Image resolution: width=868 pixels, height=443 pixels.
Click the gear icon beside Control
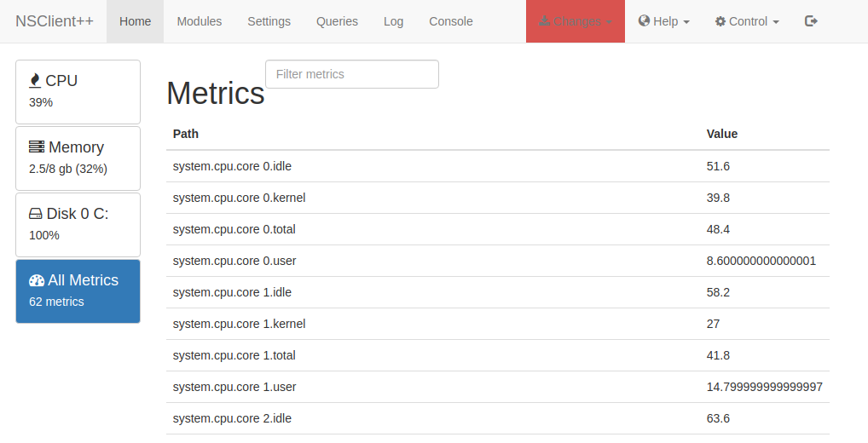[x=720, y=21]
